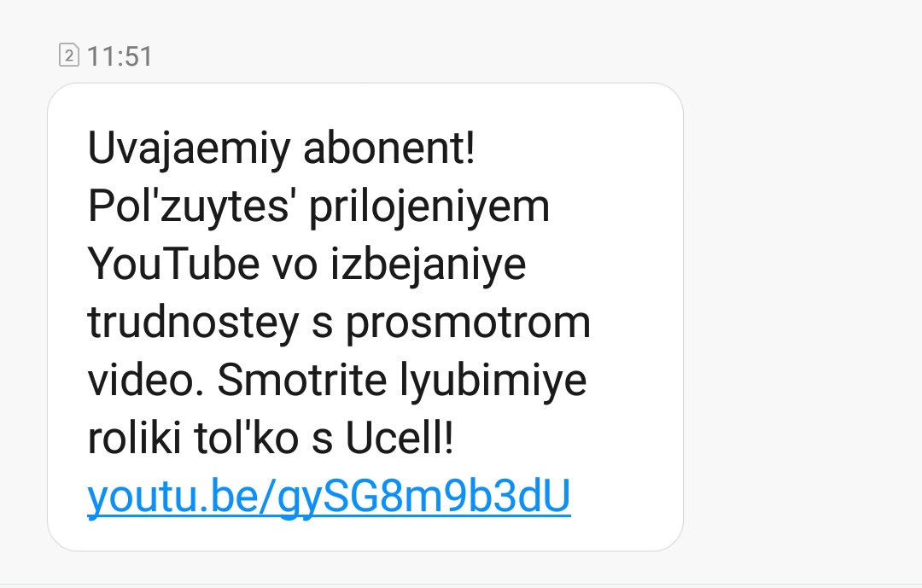The image size is (922, 588).
Task: Select the 11:51 message timestamp
Action: pyautogui.click(x=120, y=56)
